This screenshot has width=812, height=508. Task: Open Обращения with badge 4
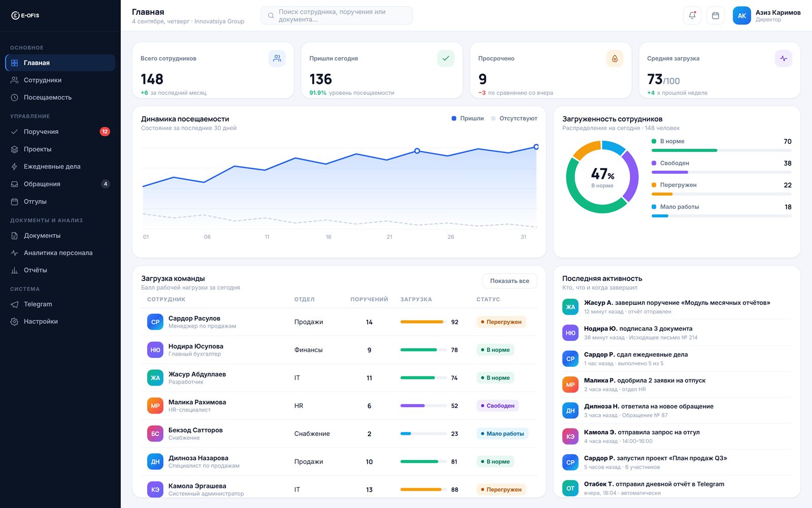pos(60,184)
